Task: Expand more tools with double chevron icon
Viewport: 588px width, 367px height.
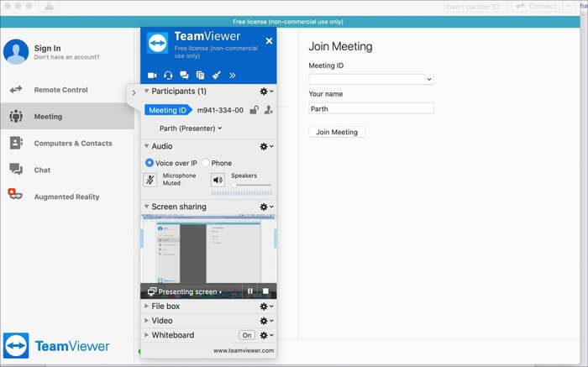Action: point(233,76)
